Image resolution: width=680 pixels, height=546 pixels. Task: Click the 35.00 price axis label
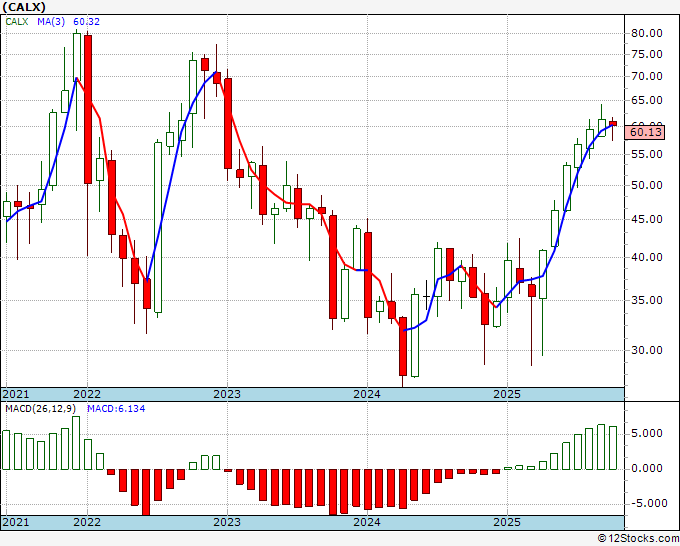(x=647, y=300)
